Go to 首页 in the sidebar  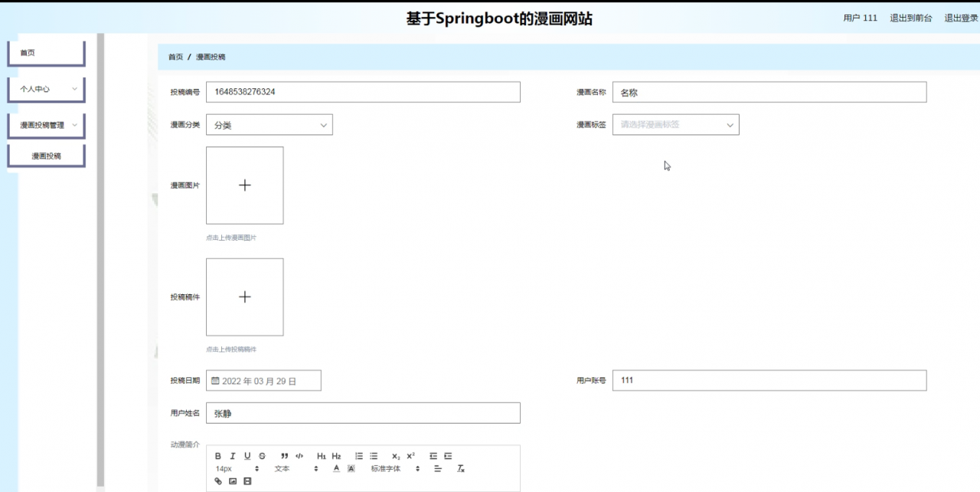[46, 53]
